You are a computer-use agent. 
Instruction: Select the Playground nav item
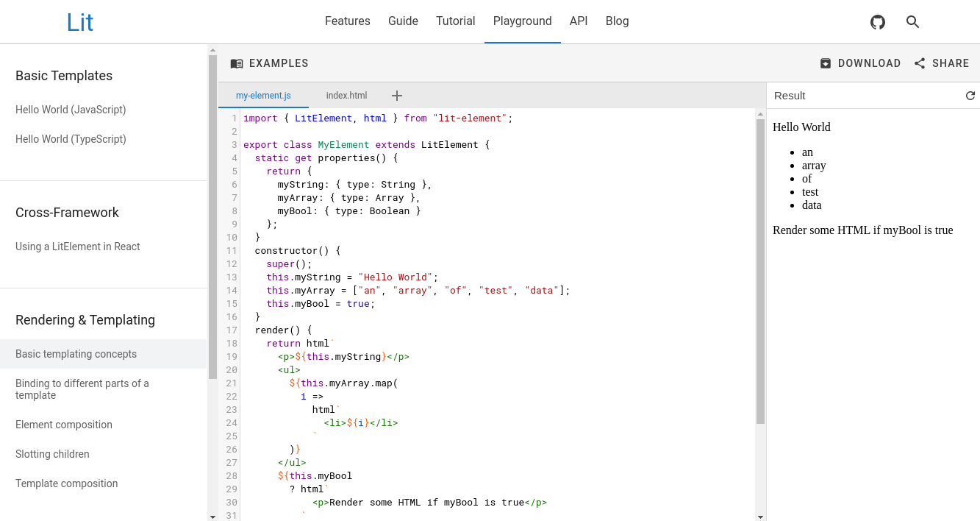[x=523, y=21]
